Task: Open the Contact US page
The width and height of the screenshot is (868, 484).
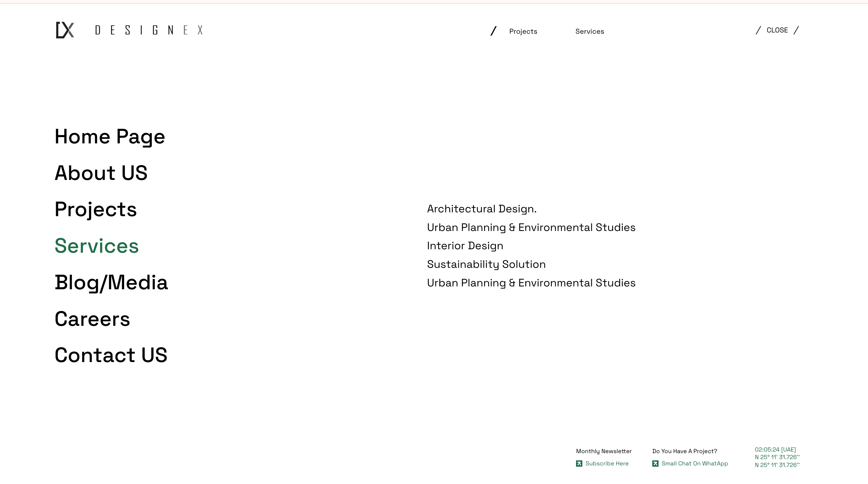Action: tap(111, 355)
